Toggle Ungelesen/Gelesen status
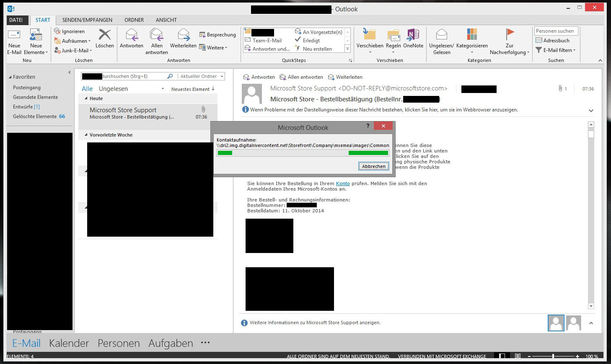The height and width of the screenshot is (364, 611). coord(442,41)
